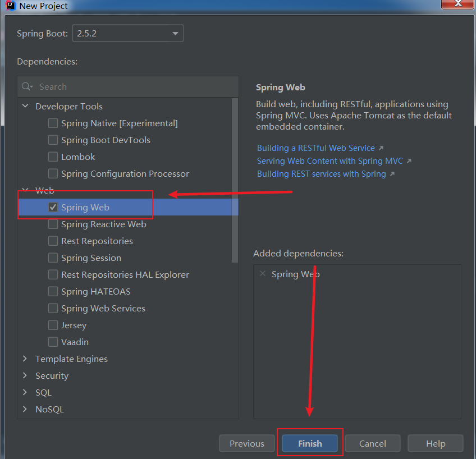Enable Spring HATEOAS checkbox
Screen dimensions: 476x459
(x=53, y=292)
